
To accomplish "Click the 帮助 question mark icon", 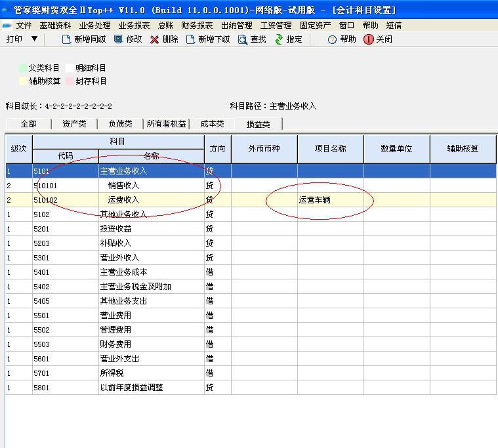I will (x=332, y=39).
